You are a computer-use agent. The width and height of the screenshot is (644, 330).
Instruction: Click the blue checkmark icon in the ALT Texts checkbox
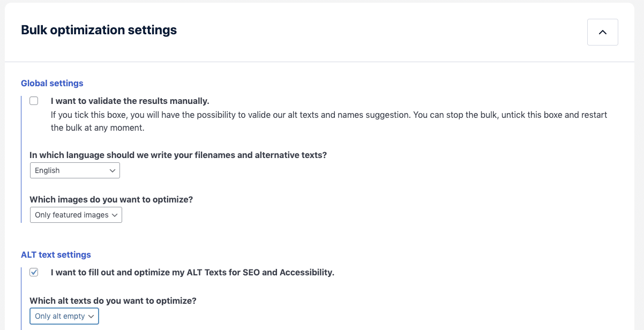coord(34,272)
